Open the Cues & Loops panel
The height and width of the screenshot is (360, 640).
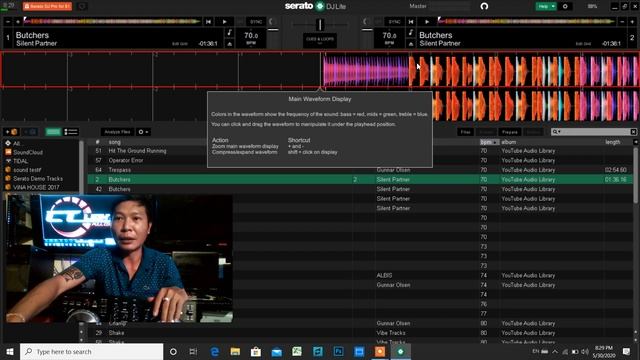point(320,40)
